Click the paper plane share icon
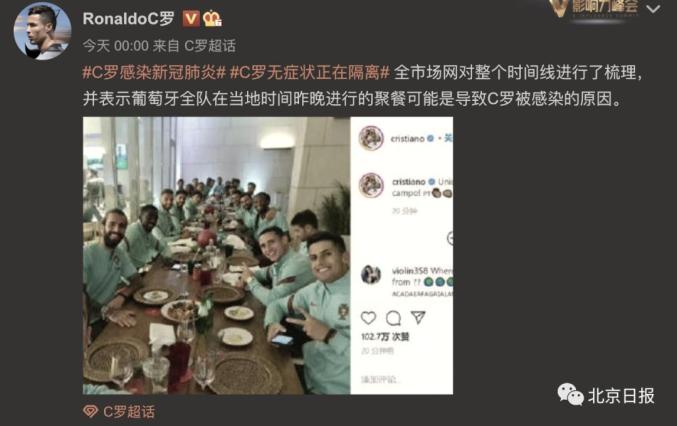 coord(418,317)
